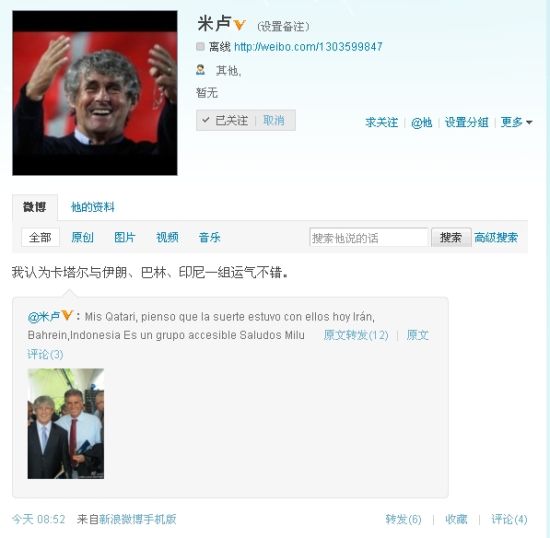Click the offline status icon next to 离线
The height and width of the screenshot is (538, 550).
coord(200,46)
